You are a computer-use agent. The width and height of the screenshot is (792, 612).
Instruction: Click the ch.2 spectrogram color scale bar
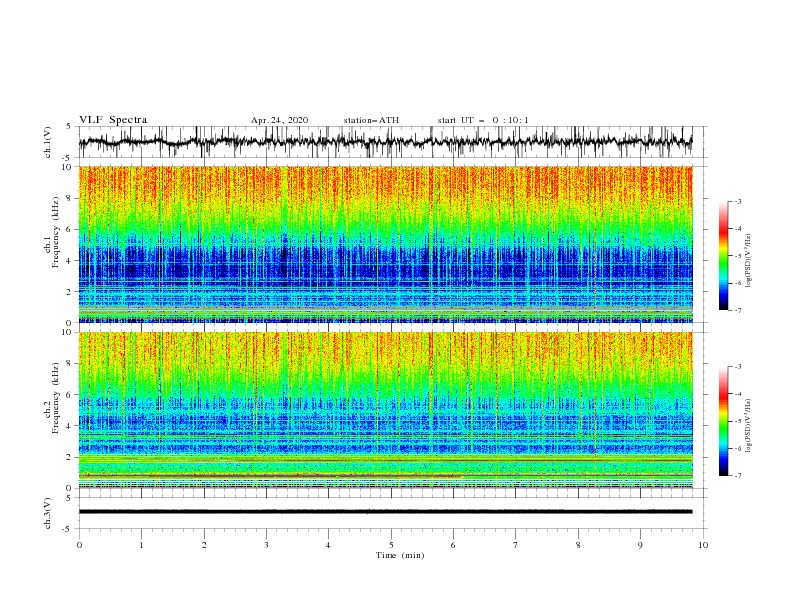[x=724, y=421]
